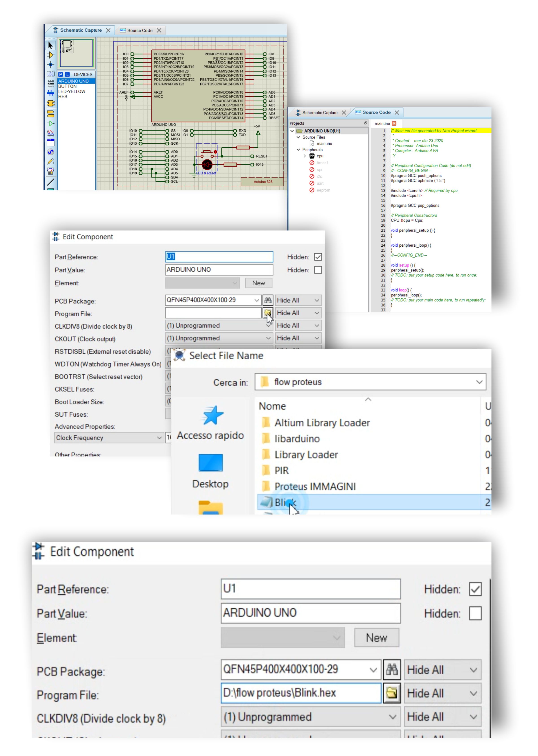Collapse the Peripherals tree node
This screenshot has height=756, width=538.
pyautogui.click(x=298, y=150)
